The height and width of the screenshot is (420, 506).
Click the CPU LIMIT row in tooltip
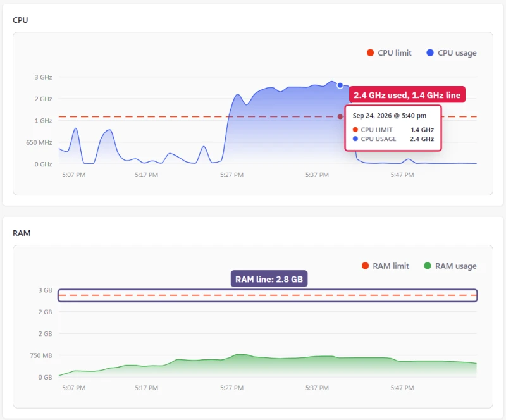click(x=393, y=130)
